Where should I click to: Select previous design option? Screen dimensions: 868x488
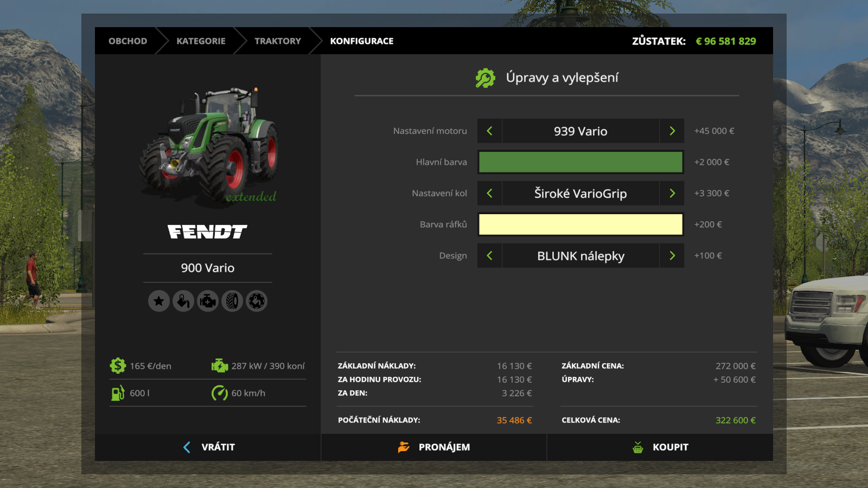click(489, 255)
